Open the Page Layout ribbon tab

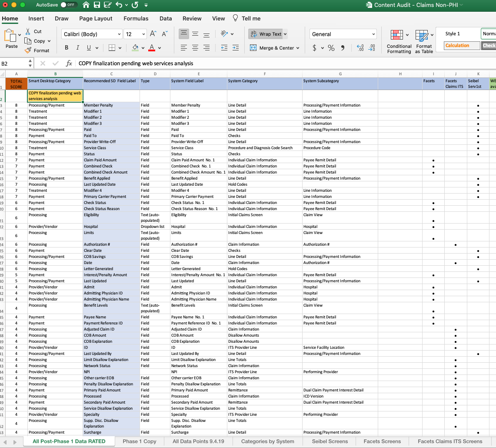96,18
